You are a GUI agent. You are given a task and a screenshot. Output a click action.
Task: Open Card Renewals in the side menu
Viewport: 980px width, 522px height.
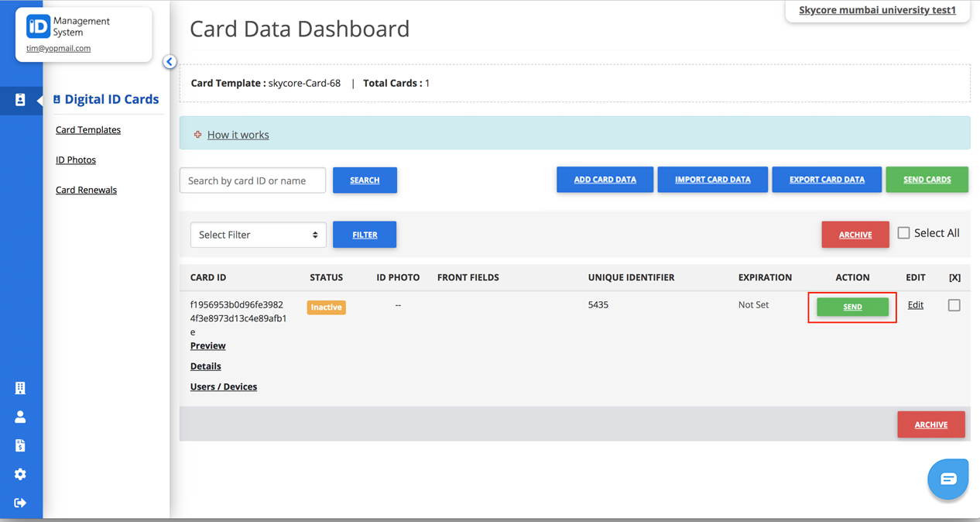tap(86, 190)
